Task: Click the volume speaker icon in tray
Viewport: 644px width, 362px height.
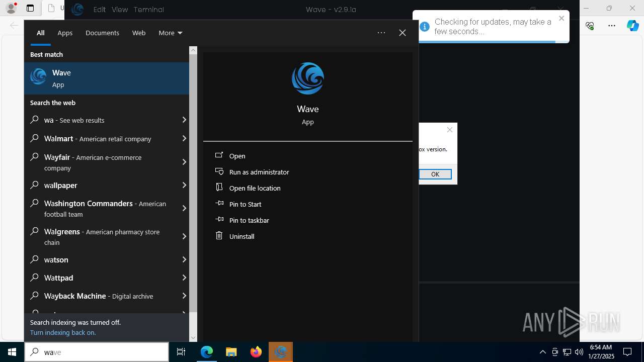Action: (x=579, y=352)
